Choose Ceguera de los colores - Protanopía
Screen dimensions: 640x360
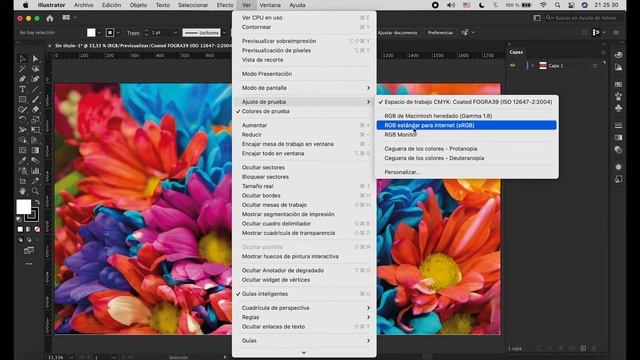tap(467, 149)
